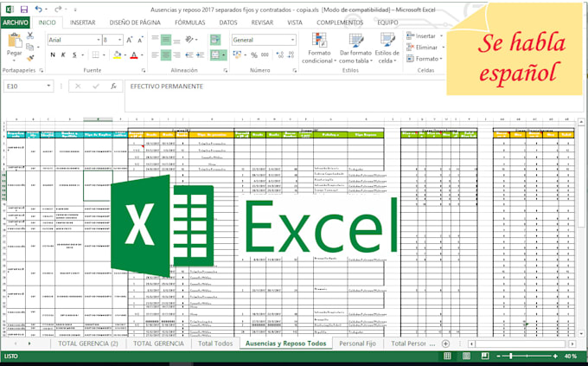Open the Arial font name dropdown
Image resolution: width=588 pixels, height=366 pixels.
[99, 40]
